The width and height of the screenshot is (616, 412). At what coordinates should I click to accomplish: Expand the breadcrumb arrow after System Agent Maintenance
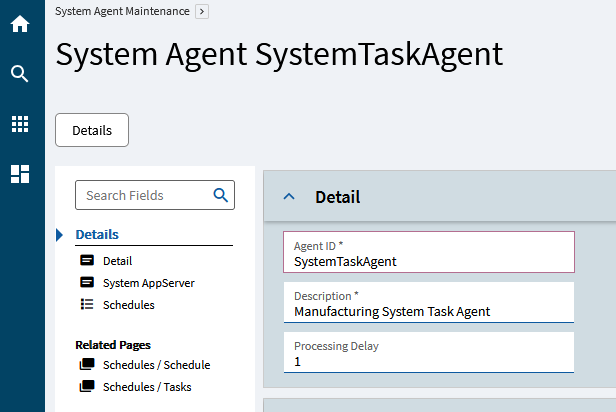[202, 11]
